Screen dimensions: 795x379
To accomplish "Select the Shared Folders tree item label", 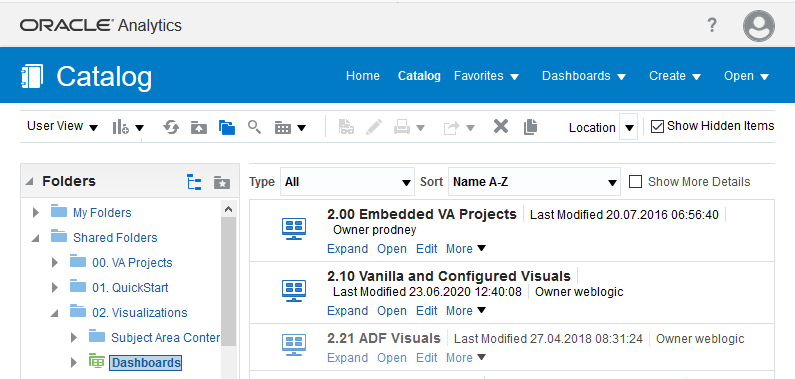I will coord(115,237).
